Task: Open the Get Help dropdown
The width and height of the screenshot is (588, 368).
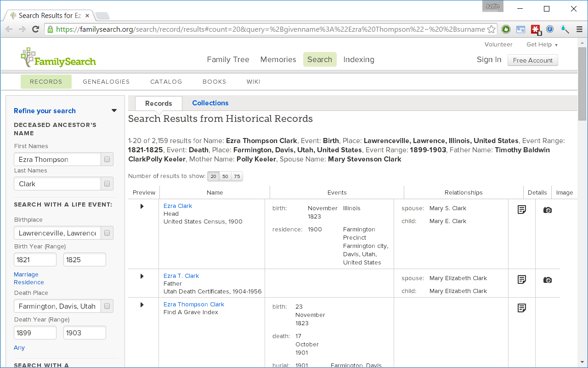Action: point(542,45)
